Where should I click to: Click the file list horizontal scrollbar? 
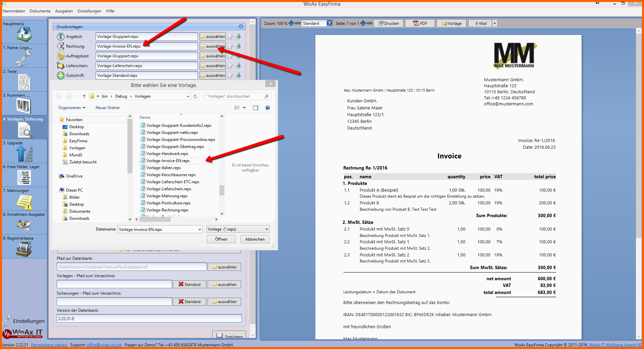[x=155, y=219]
